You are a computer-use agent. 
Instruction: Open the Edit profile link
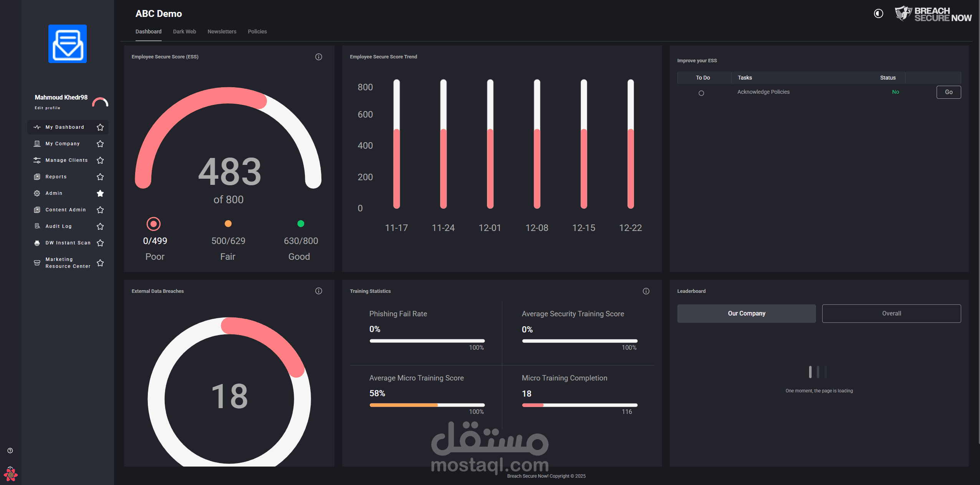[47, 108]
